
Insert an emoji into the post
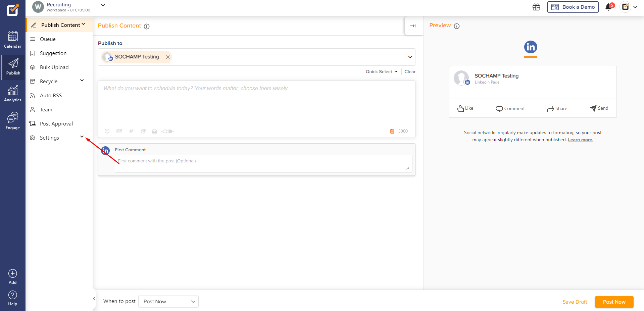click(x=107, y=131)
